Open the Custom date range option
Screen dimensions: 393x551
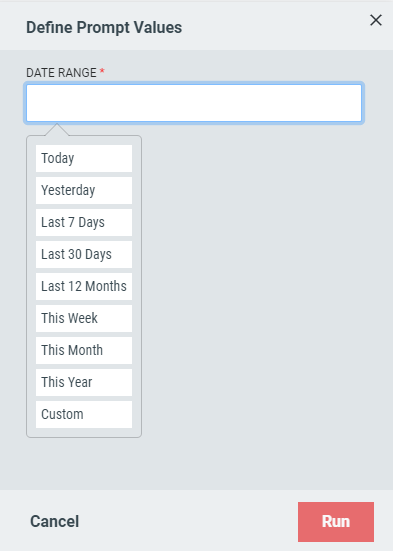click(84, 414)
